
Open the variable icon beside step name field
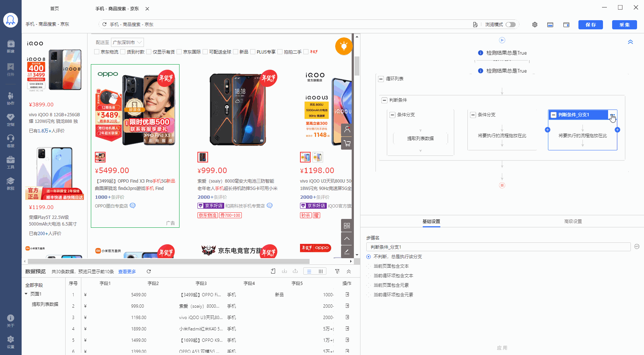[x=637, y=246]
